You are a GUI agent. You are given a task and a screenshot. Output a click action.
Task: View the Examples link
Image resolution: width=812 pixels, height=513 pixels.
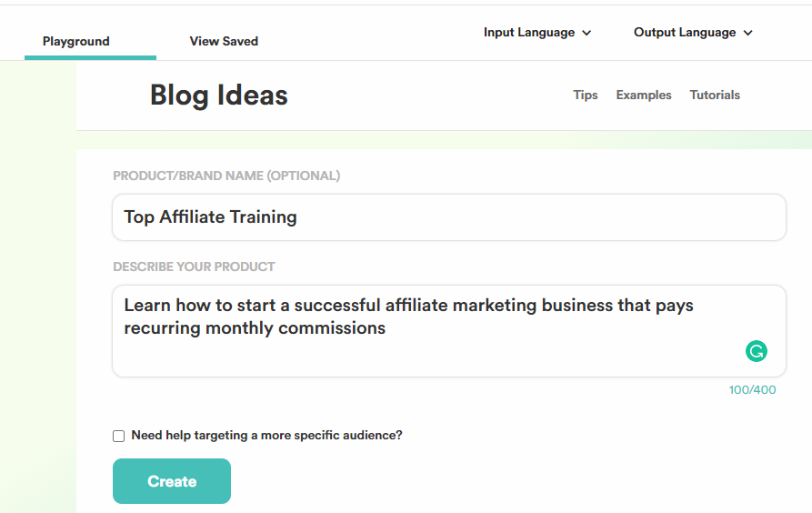pos(644,95)
